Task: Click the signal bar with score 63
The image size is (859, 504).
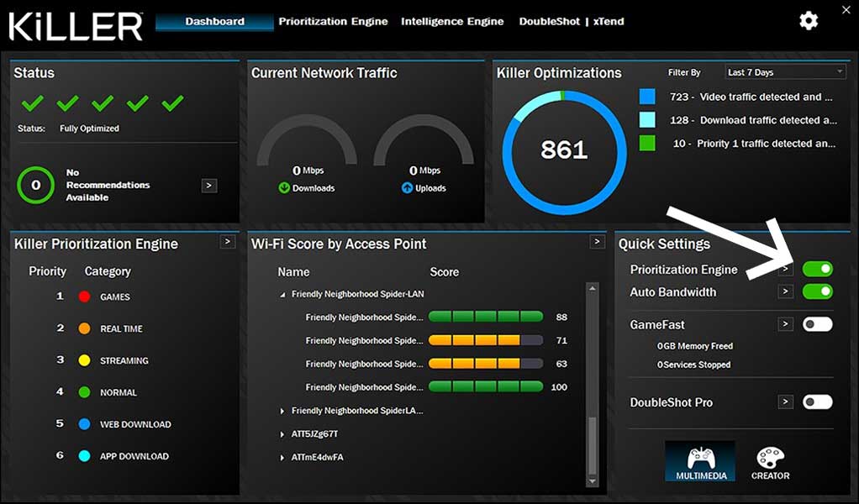Action: click(485, 364)
